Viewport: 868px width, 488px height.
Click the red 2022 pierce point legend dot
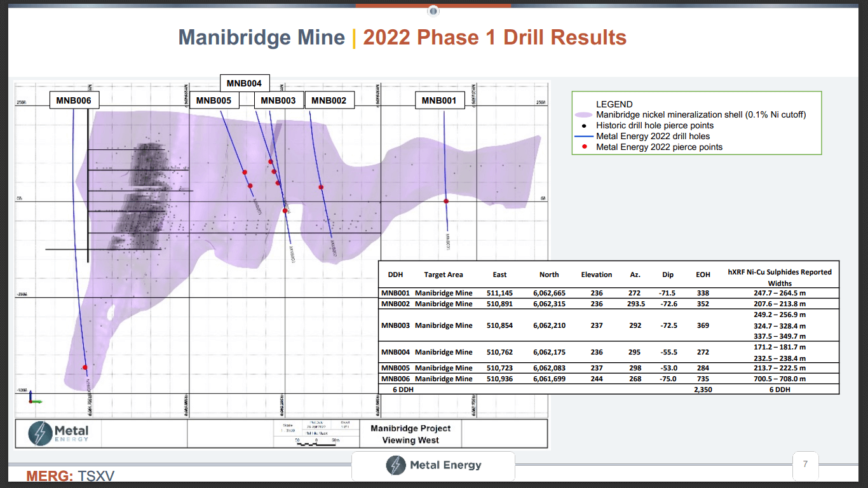pyautogui.click(x=584, y=147)
